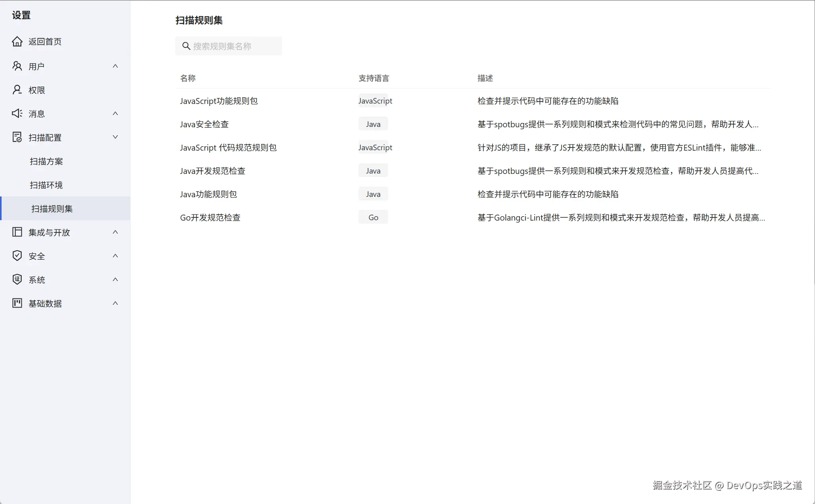Open the Go开发规范检查 rule set
The height and width of the screenshot is (504, 815).
210,217
